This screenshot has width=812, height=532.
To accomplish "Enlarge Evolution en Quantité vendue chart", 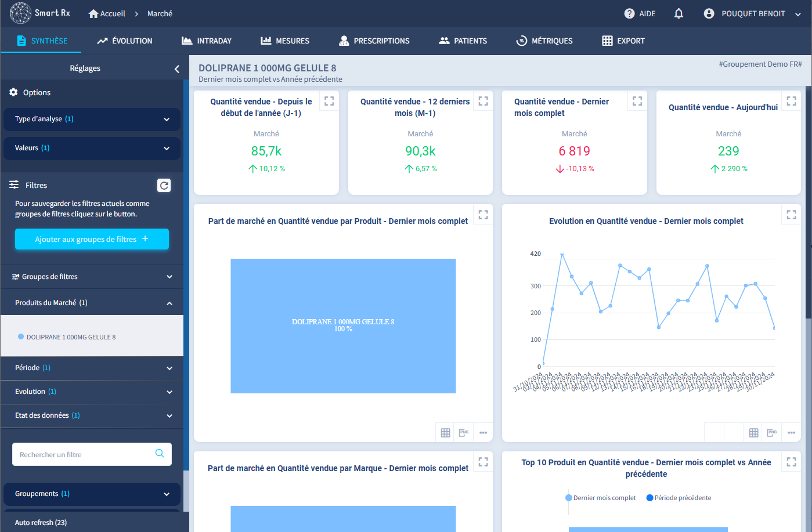I will [x=791, y=215].
